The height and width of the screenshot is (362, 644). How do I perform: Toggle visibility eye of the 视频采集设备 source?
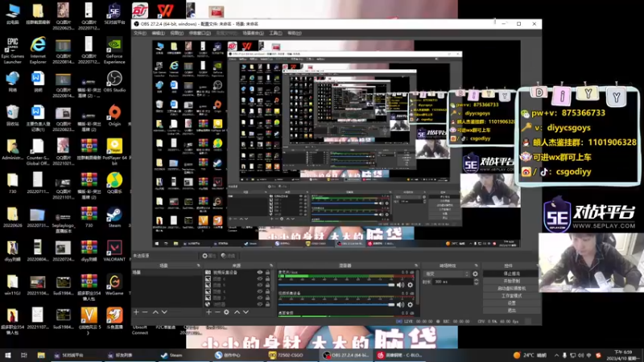pyautogui.click(x=259, y=273)
